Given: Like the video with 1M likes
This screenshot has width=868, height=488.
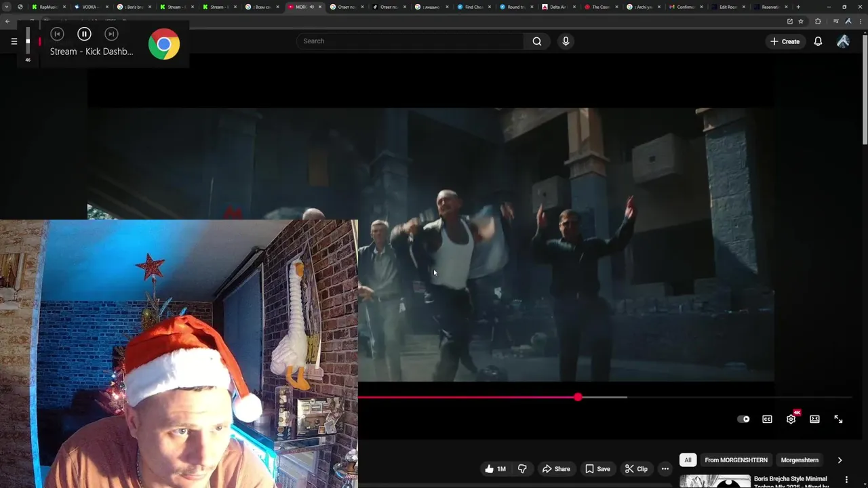Looking at the screenshot, I should [495, 469].
